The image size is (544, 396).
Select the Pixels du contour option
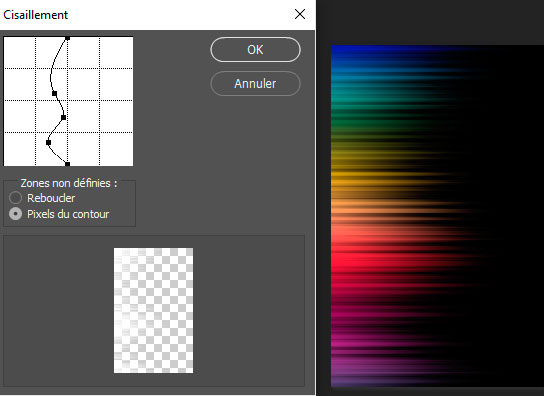point(59,214)
